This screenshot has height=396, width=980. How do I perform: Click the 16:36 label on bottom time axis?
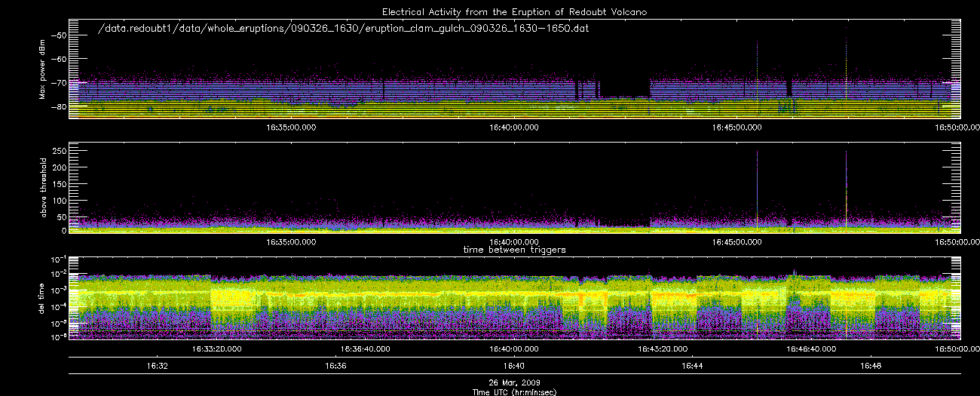(x=335, y=366)
